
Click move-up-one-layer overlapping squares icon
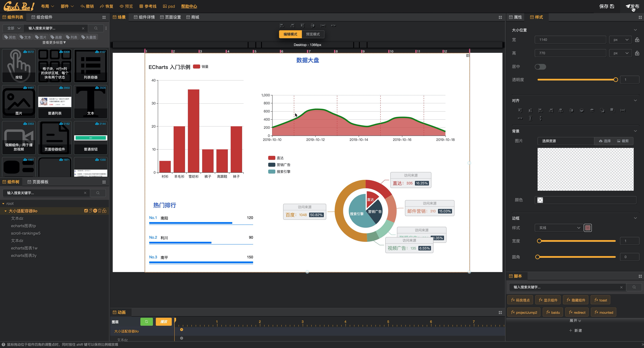click(602, 110)
